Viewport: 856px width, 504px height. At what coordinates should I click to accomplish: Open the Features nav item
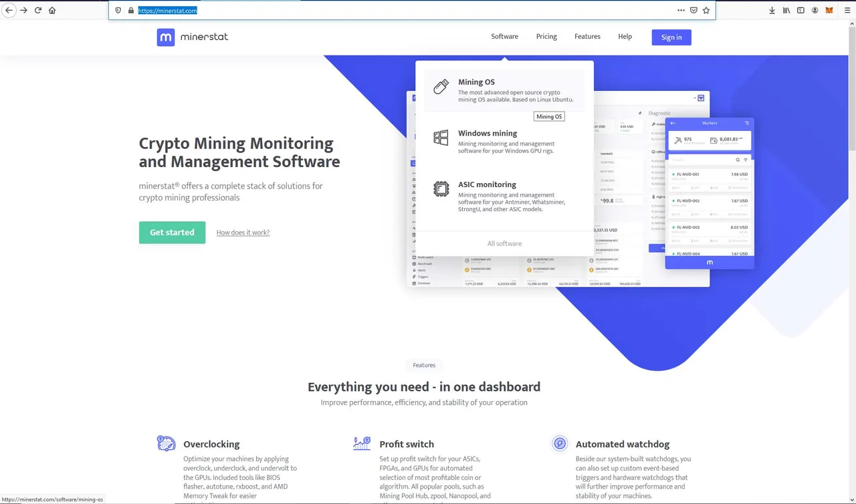(587, 37)
